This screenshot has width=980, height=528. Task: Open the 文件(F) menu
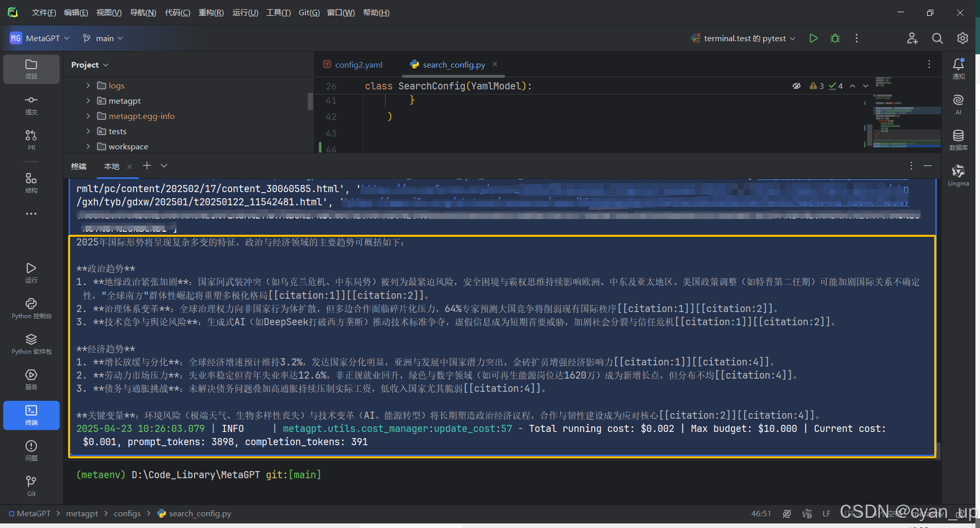coord(44,13)
